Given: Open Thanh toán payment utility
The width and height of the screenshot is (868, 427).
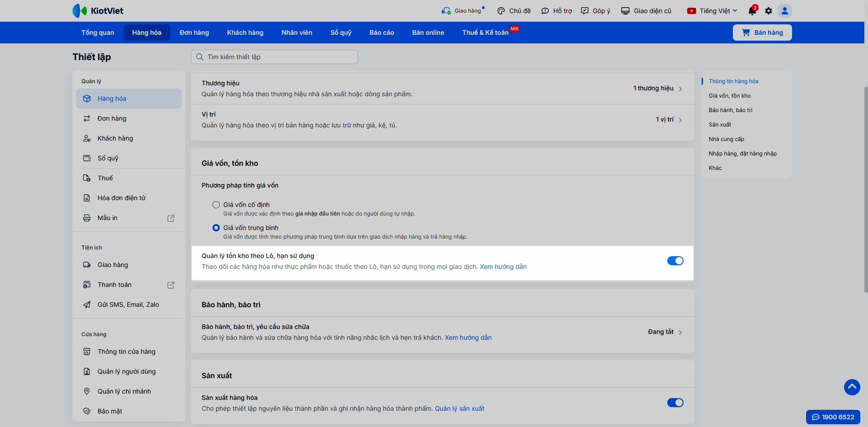Looking at the screenshot, I should (129, 285).
